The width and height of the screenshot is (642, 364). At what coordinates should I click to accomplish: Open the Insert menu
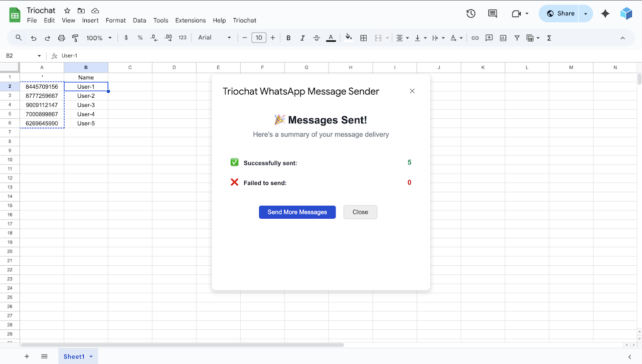pyautogui.click(x=90, y=21)
